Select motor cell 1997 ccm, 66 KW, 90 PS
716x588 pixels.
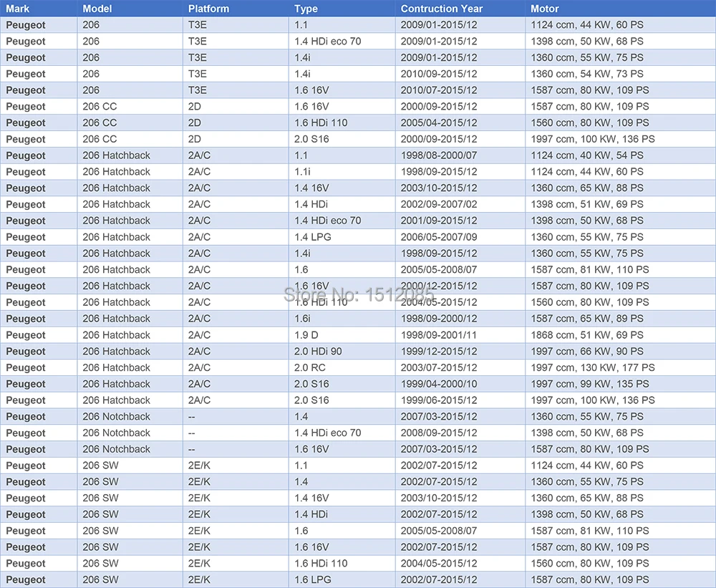coord(587,352)
